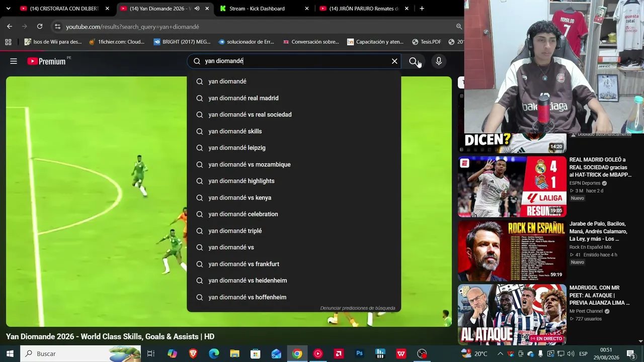The height and width of the screenshot is (362, 644).
Task: Open the Real Madrid 4-1 LaLiga thumbnail
Action: [x=512, y=187]
